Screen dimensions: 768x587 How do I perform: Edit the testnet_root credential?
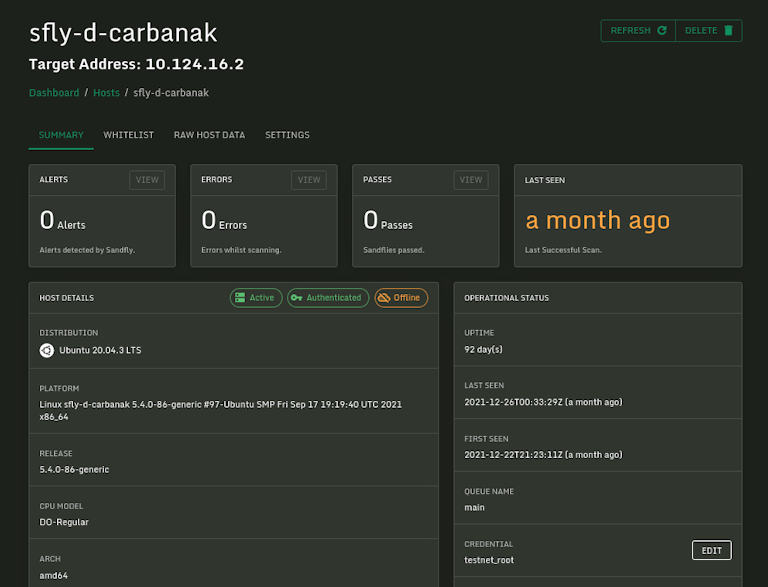pos(711,550)
